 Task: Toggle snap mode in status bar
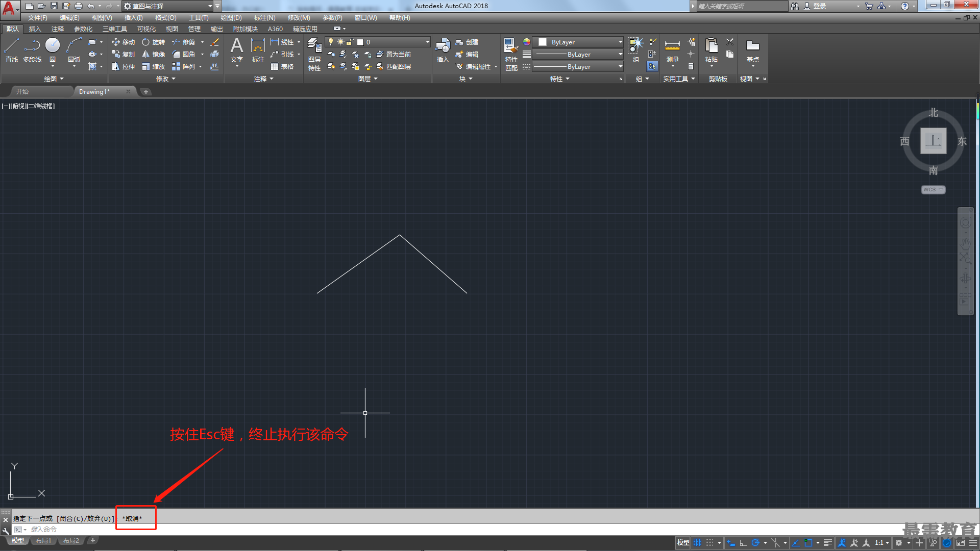pos(709,543)
